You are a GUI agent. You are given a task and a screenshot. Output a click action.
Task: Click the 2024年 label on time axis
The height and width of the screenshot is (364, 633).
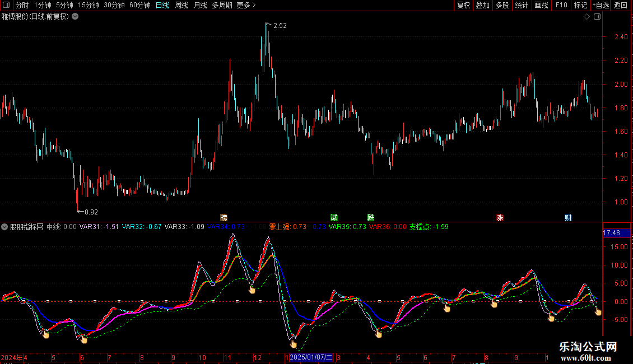pos(12,357)
